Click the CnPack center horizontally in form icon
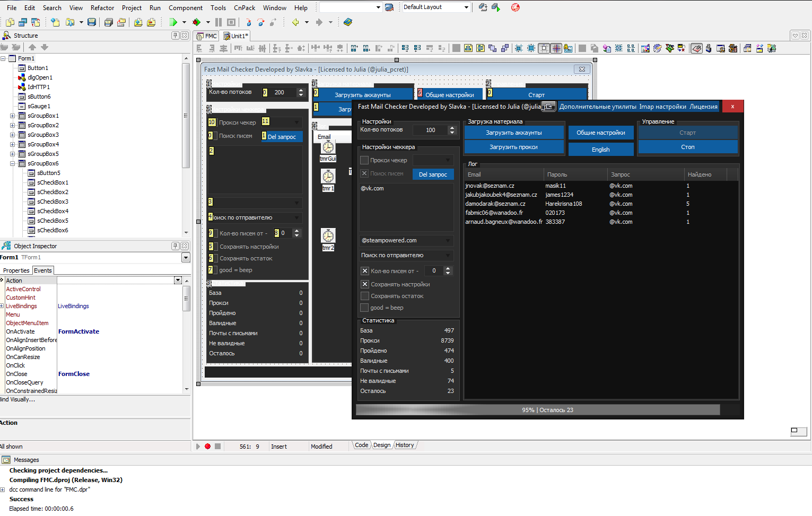812x516 pixels. pos(468,48)
